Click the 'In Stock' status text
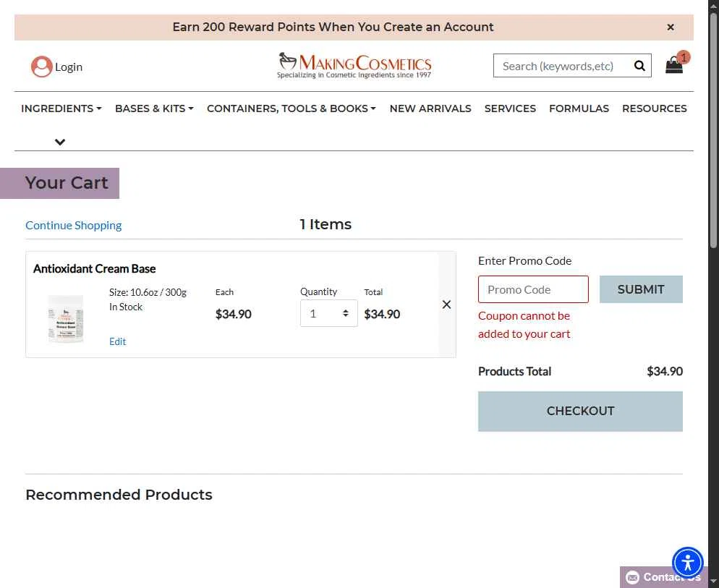Screen dimensions: 719x588 126,307
